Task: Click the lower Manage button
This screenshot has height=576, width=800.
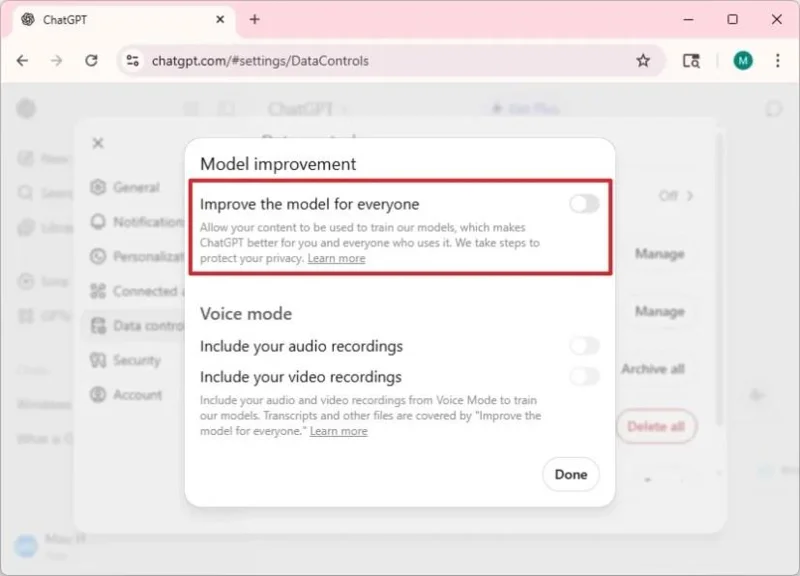Action: (659, 311)
